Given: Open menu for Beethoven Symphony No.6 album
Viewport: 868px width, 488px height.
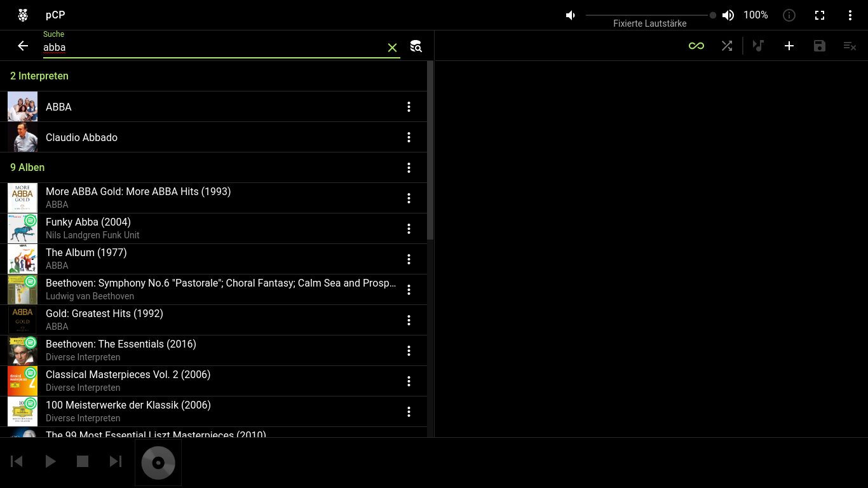Looking at the screenshot, I should [x=409, y=290].
